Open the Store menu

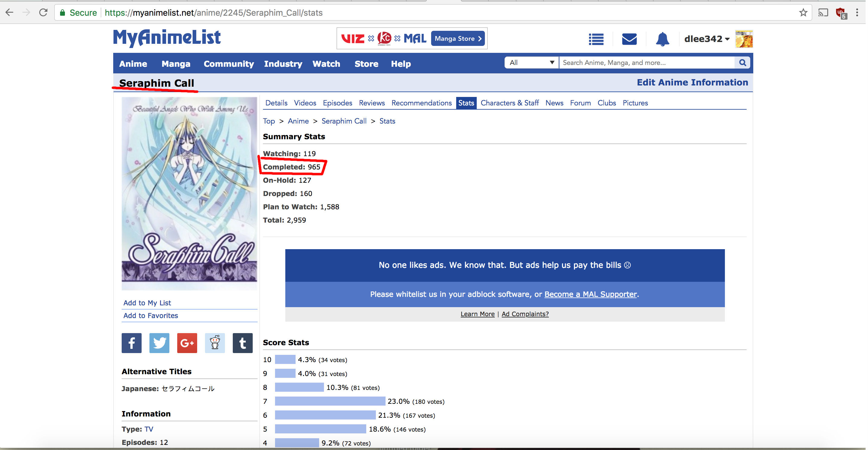pos(367,64)
